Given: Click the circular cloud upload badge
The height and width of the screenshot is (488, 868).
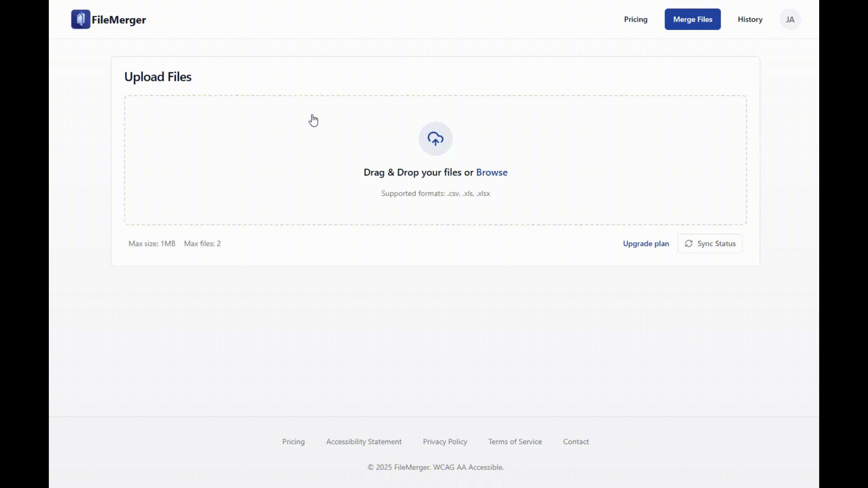Looking at the screenshot, I should click(435, 139).
